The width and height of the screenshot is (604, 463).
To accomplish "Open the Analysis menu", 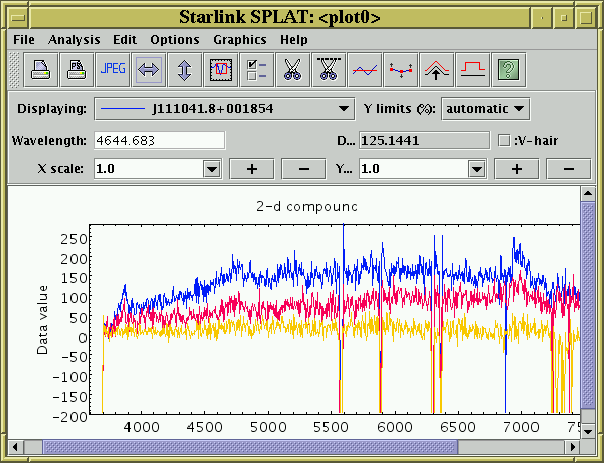I will tap(74, 40).
